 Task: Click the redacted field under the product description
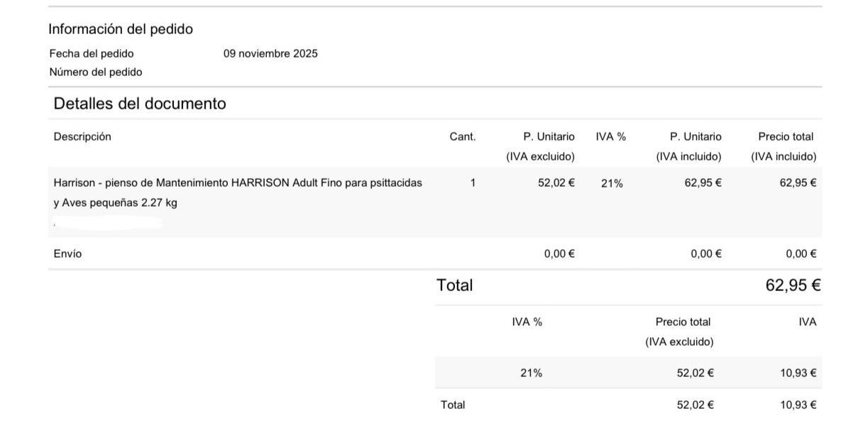tap(108, 223)
